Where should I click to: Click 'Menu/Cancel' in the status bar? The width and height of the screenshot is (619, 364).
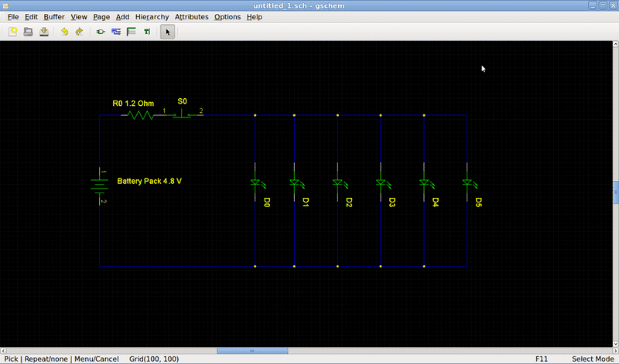click(x=96, y=359)
